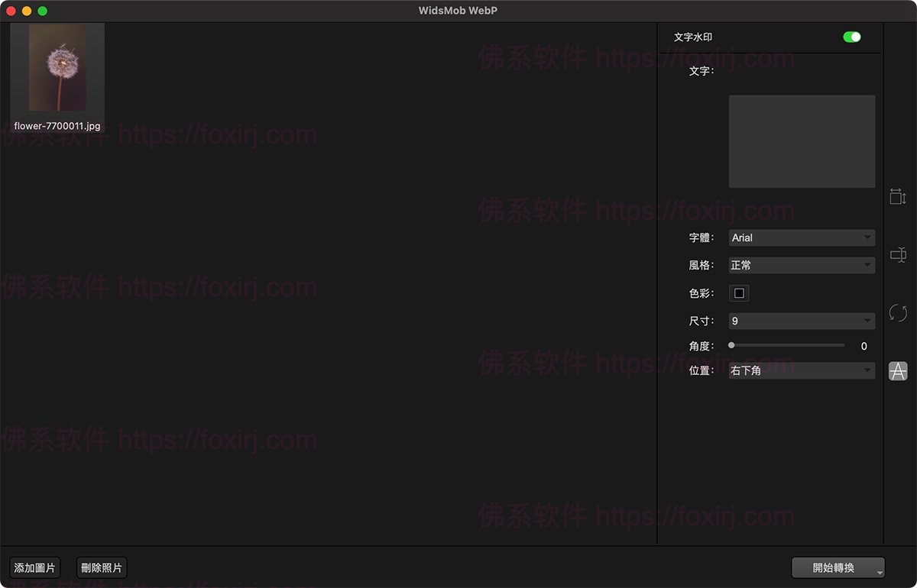Click the 刪除照片 delete photos button
This screenshot has width=917, height=588.
101,567
